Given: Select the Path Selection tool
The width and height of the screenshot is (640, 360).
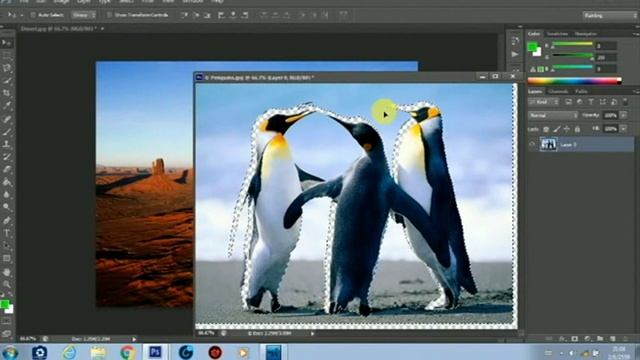Looking at the screenshot, I should point(7,246).
